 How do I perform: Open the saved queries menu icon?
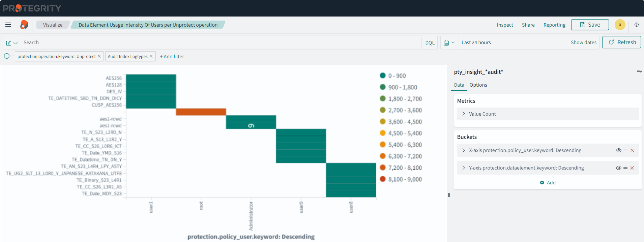coord(12,43)
